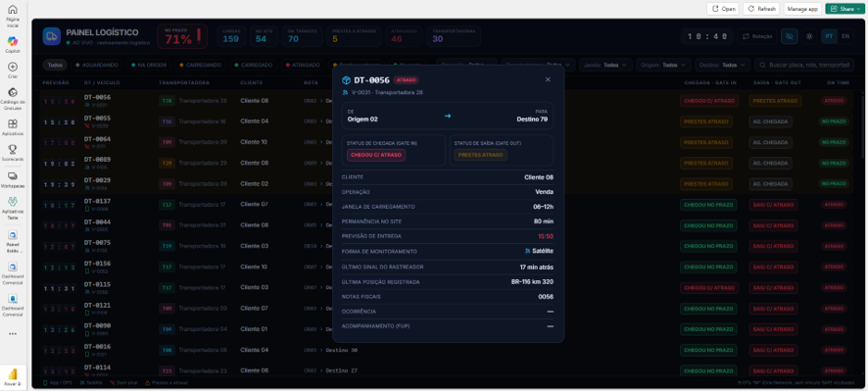This screenshot has width=868, height=391.
Task: Click the Manage app button
Action: (802, 9)
